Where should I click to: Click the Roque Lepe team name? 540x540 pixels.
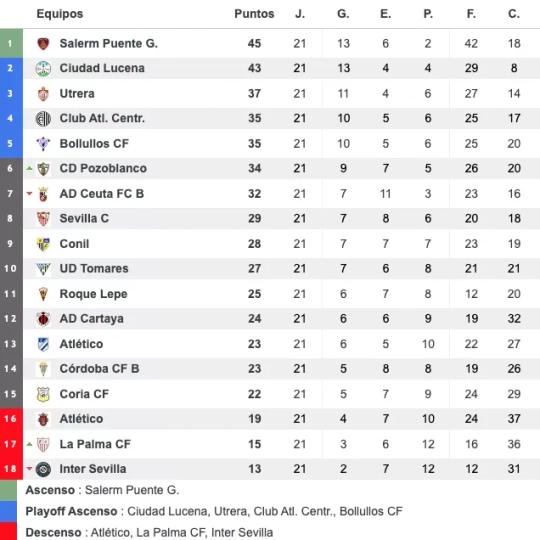94,294
